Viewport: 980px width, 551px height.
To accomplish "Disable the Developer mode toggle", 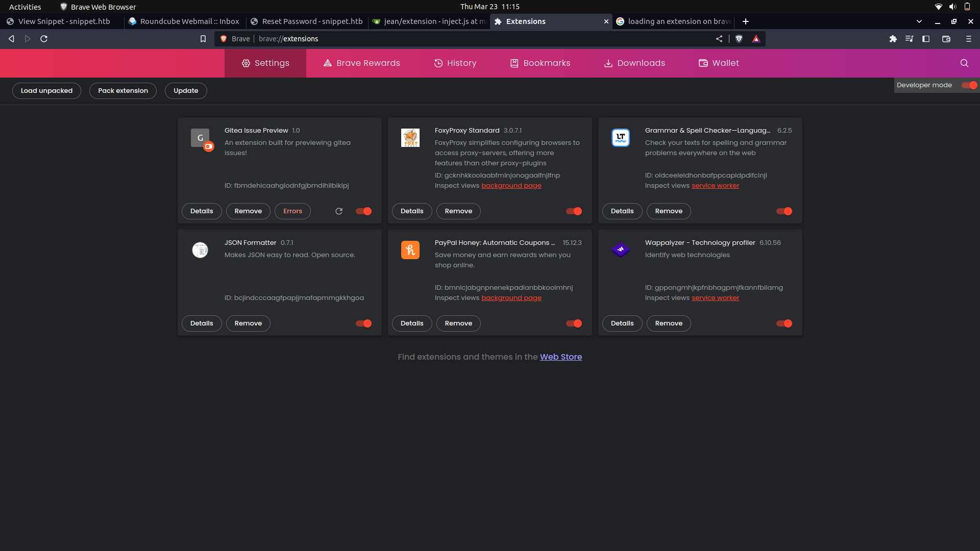I will (968, 85).
